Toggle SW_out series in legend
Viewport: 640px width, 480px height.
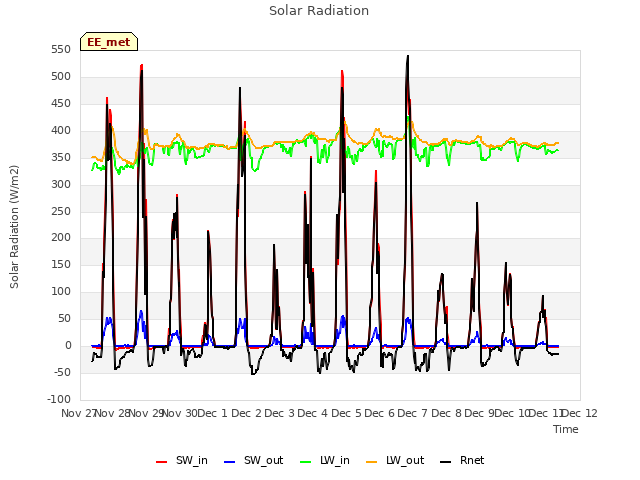tap(253, 460)
